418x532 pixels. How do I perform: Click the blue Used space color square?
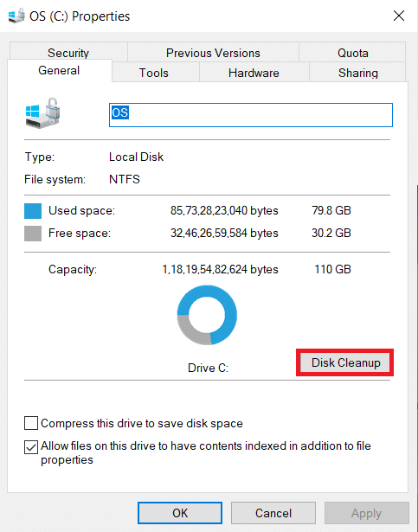(33, 211)
